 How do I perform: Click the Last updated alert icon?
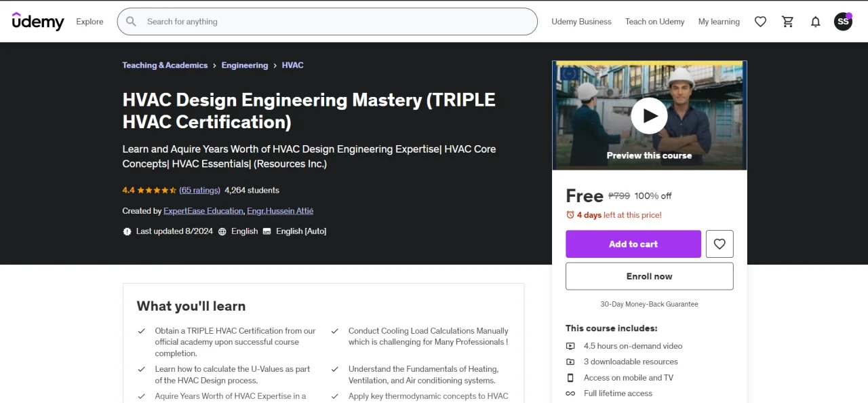[127, 231]
